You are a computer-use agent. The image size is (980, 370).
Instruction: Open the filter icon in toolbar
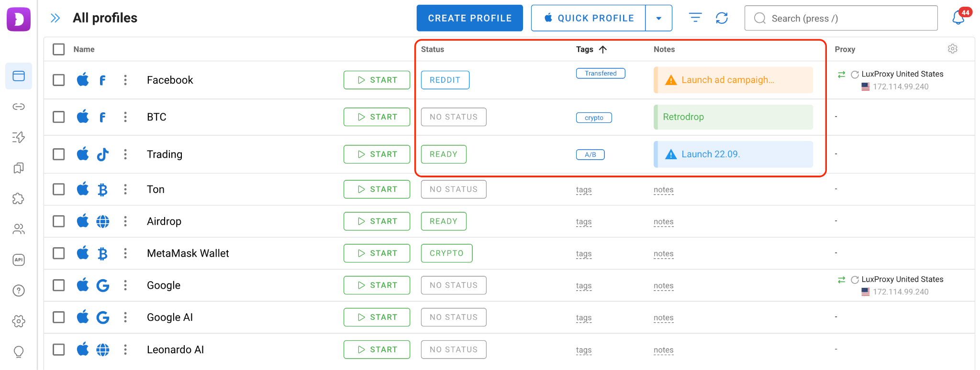[x=695, y=18]
